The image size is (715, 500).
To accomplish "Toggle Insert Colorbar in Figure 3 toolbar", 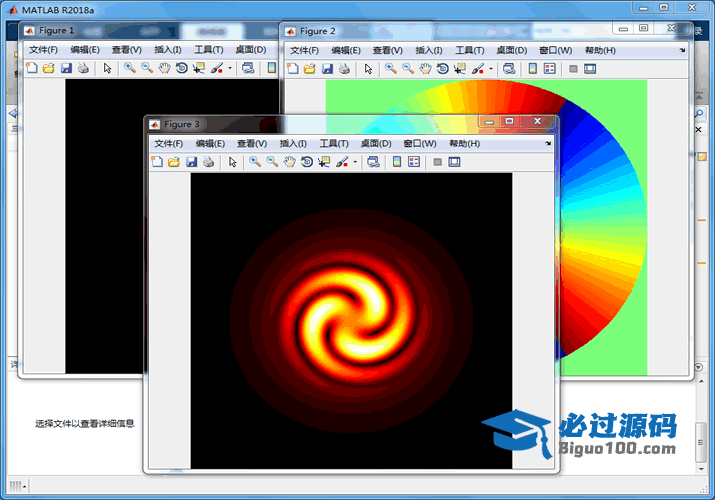I will point(397,162).
